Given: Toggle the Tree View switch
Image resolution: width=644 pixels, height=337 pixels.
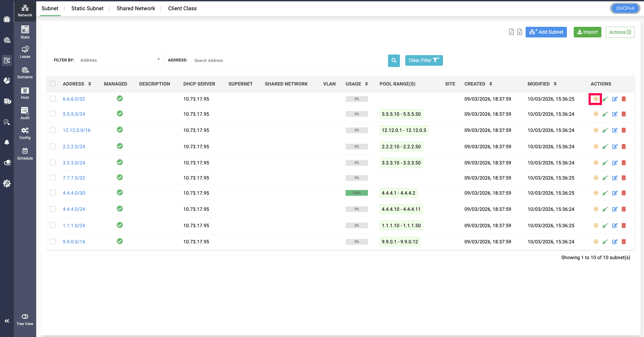Looking at the screenshot, I should tap(25, 317).
